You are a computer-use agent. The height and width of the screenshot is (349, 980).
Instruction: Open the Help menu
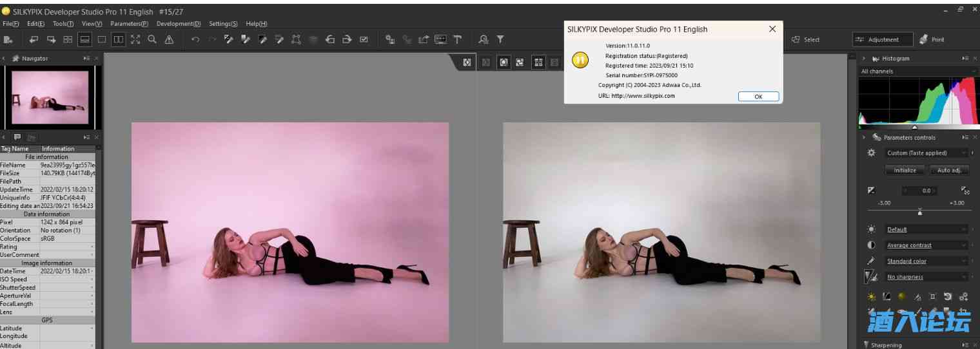click(257, 24)
